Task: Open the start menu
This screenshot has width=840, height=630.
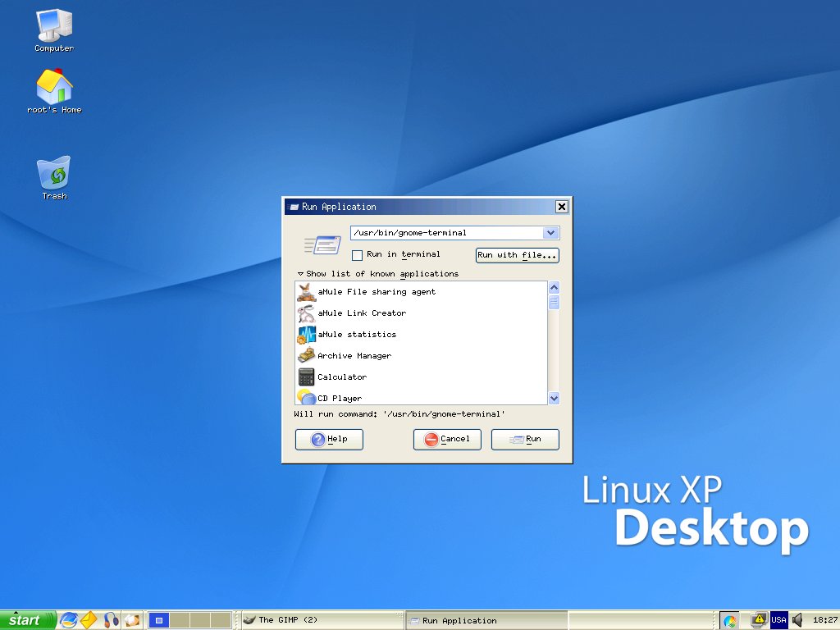Action: click(x=28, y=620)
